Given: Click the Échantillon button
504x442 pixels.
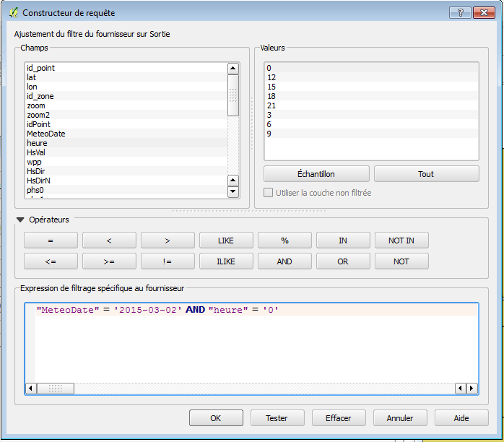Looking at the screenshot, I should tap(316, 174).
